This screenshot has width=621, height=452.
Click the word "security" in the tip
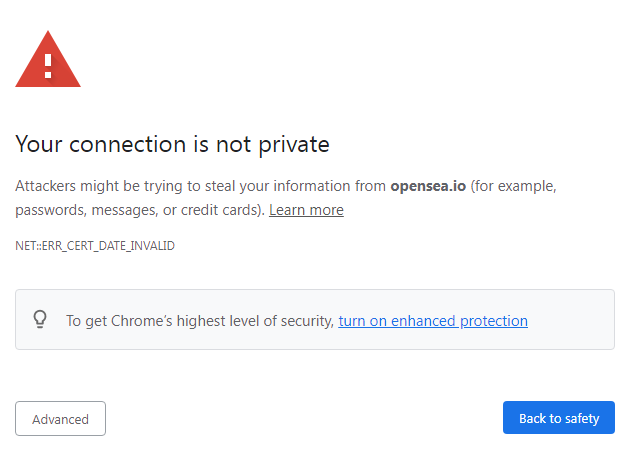click(305, 321)
